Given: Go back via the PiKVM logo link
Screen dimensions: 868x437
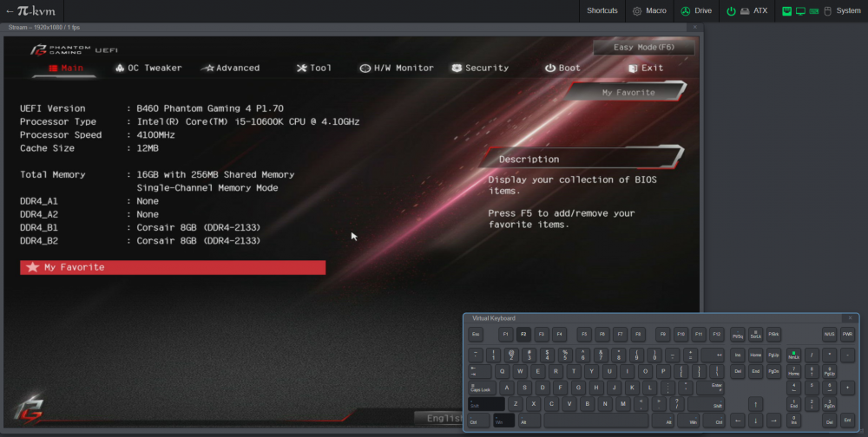Looking at the screenshot, I should 31,10.
